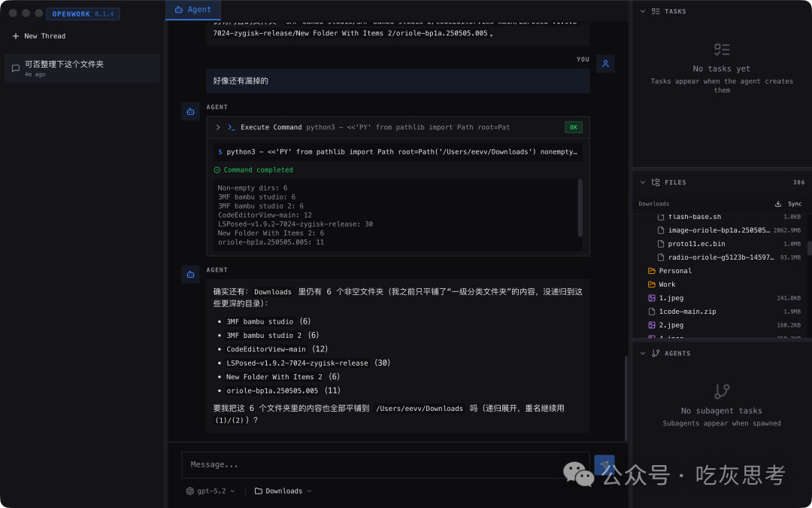Select file 2.jpeg in the Files list
The image size is (812, 508).
[721, 325]
